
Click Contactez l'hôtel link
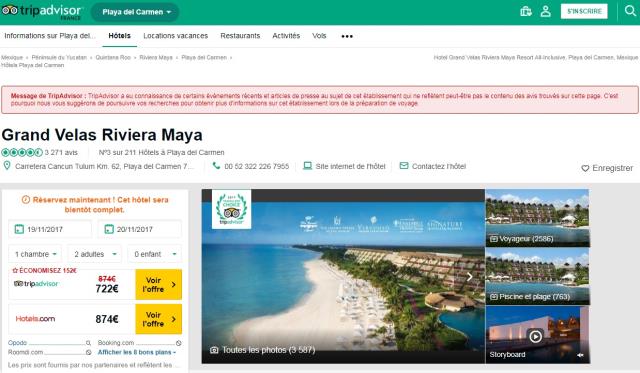tap(439, 166)
